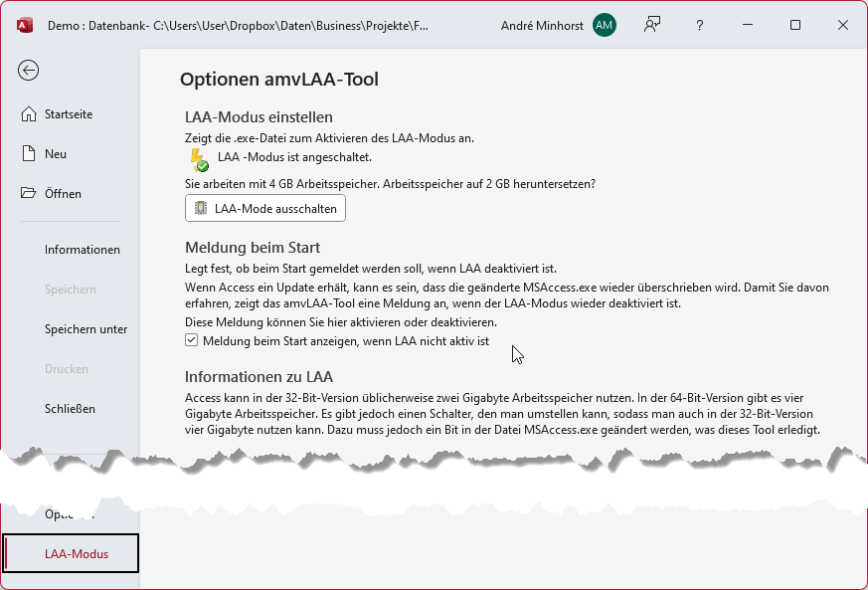Open the André Minhorst account avatar
The height and width of the screenshot is (590, 868).
pyautogui.click(x=604, y=24)
